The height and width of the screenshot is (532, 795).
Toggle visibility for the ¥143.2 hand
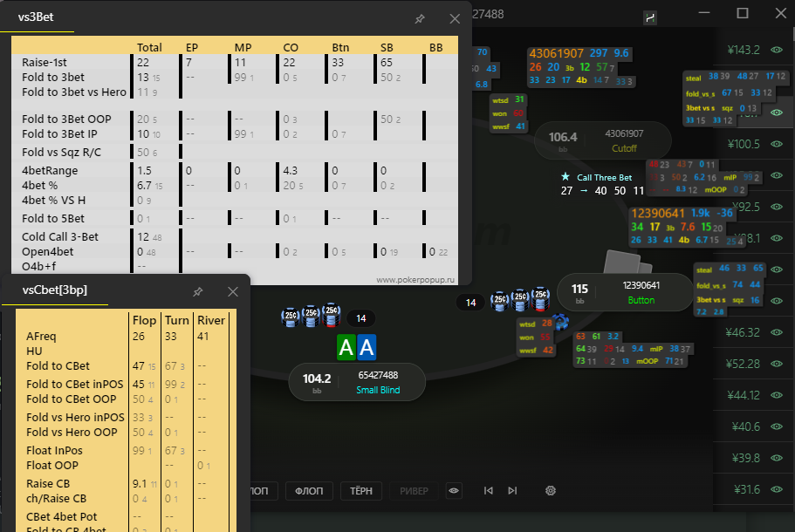[777, 50]
